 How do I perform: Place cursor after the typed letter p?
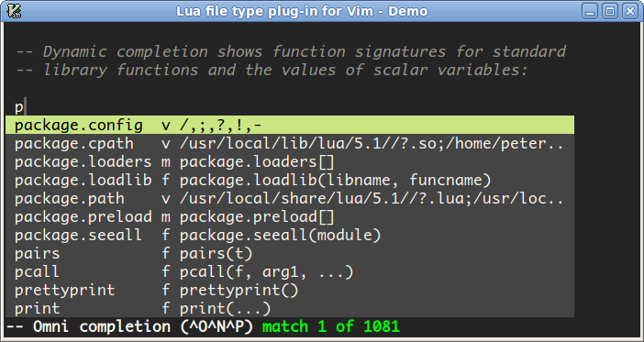point(25,107)
